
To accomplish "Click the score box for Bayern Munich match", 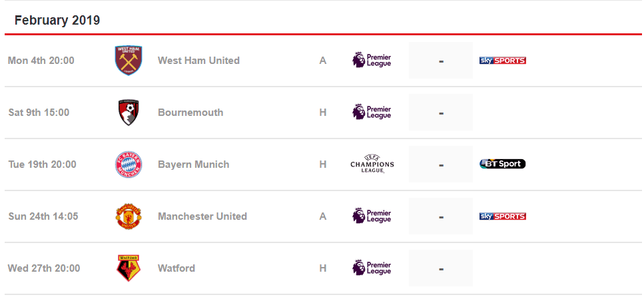I will tap(441, 164).
